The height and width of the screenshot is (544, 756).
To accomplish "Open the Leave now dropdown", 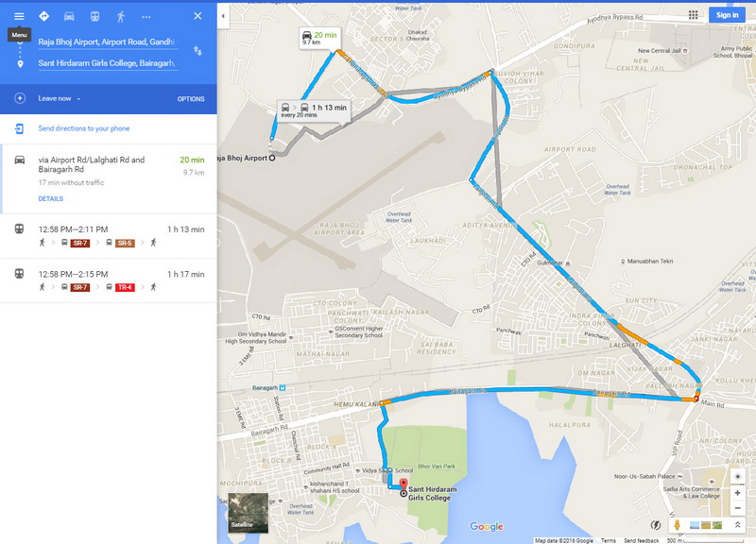I will tap(60, 98).
